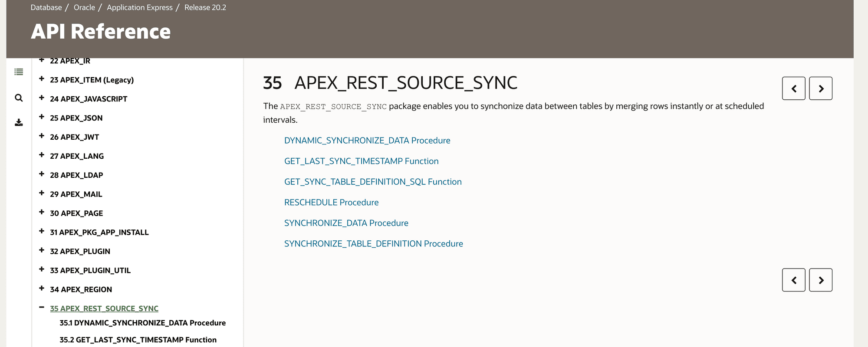This screenshot has height=347, width=868.
Task: Open SYNCHRONIZE_TABLE_DEFINITION Procedure link
Action: pyautogui.click(x=374, y=244)
